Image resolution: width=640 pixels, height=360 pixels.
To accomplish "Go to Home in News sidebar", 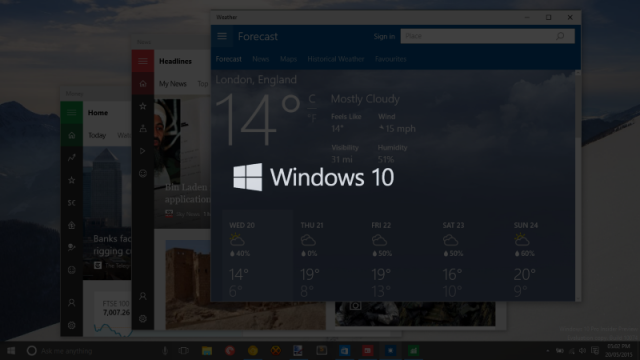I will tap(143, 84).
